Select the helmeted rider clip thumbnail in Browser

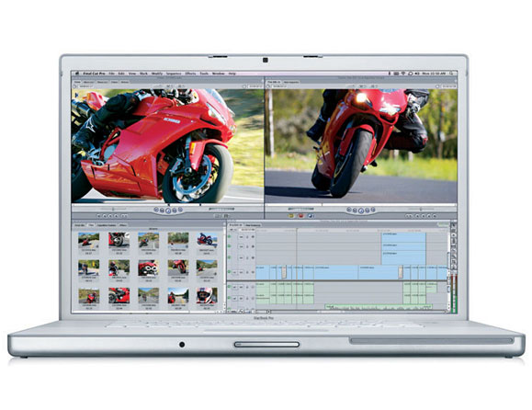[207, 296]
